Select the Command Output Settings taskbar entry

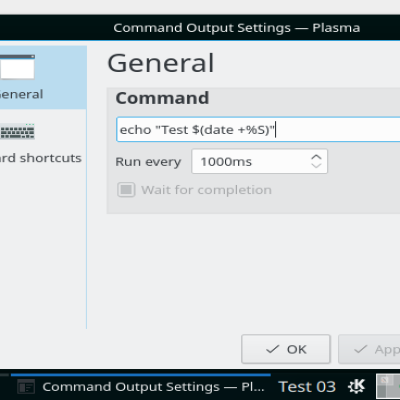tap(141, 387)
